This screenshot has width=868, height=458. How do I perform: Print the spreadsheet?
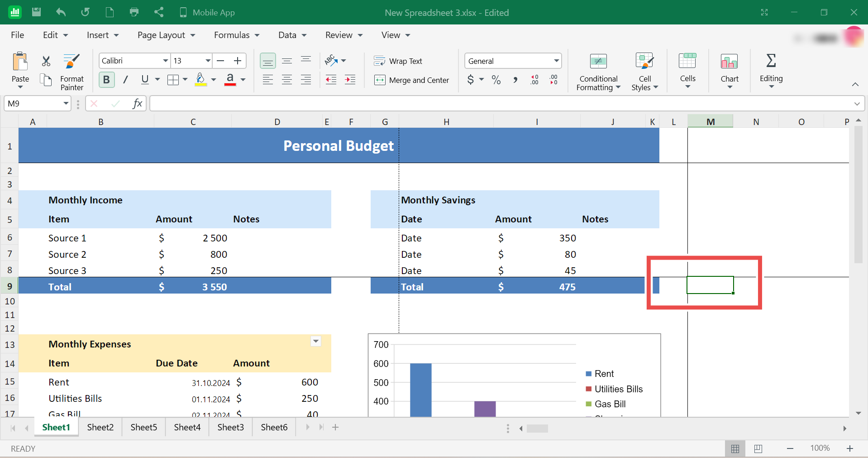pos(134,12)
